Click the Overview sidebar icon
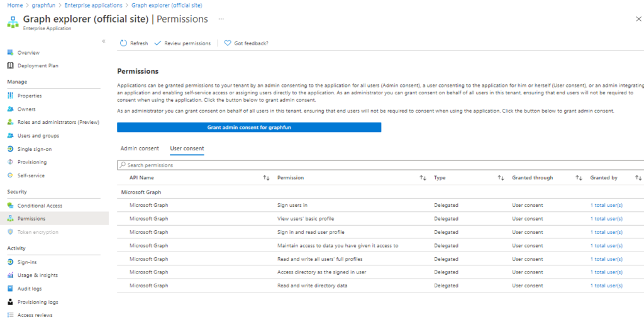The image size is (644, 322). (10, 53)
